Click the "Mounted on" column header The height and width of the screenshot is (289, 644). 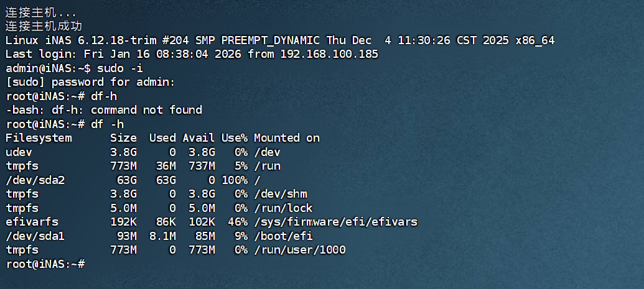pyautogui.click(x=286, y=138)
